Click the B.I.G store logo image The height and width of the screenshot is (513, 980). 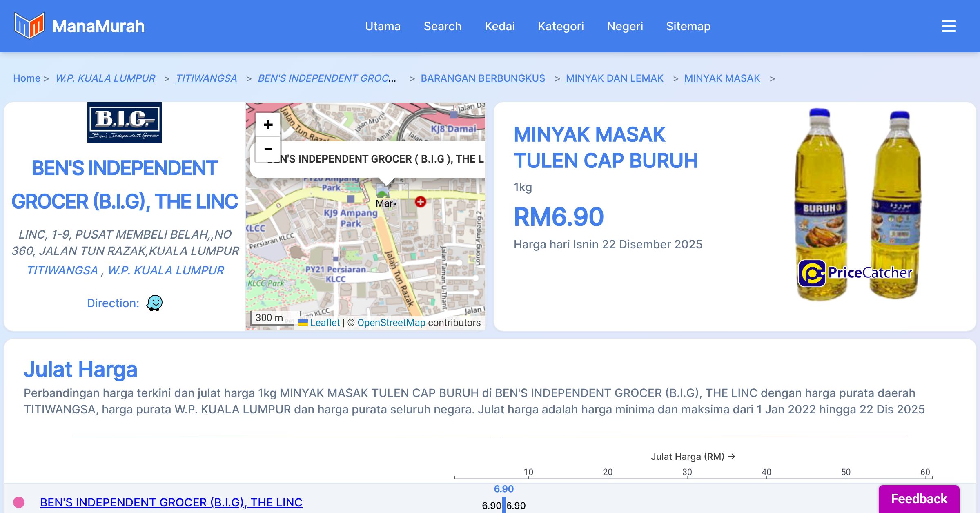[x=125, y=123]
